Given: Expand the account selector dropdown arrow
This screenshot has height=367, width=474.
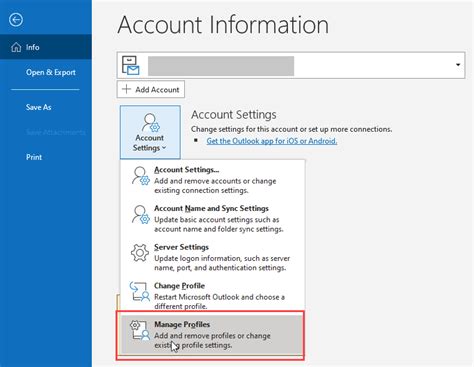Looking at the screenshot, I should [x=458, y=65].
